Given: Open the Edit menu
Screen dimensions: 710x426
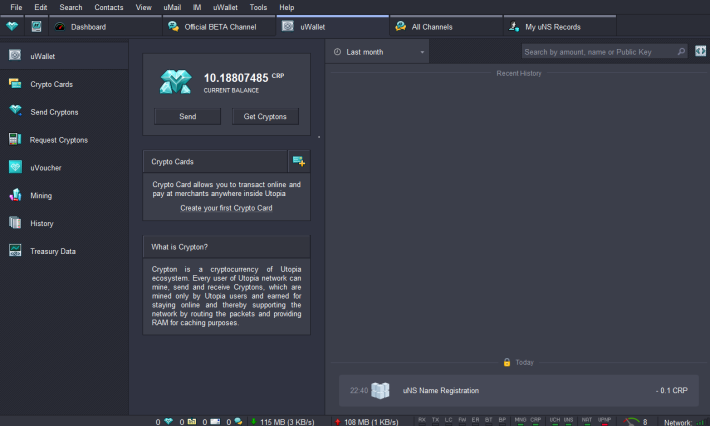Looking at the screenshot, I should click(40, 7).
